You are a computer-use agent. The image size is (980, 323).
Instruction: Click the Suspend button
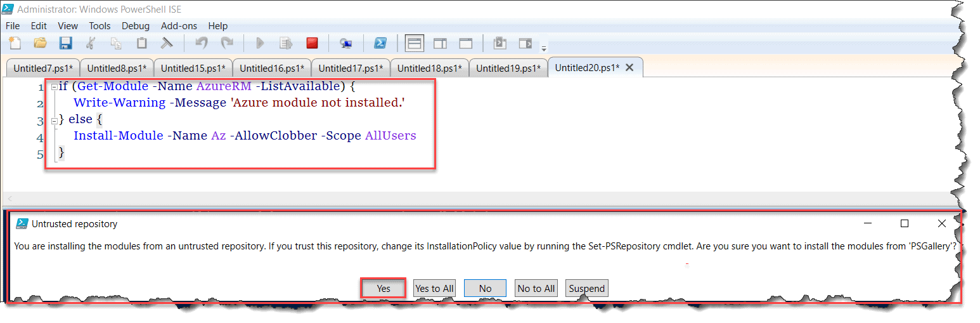pos(587,288)
